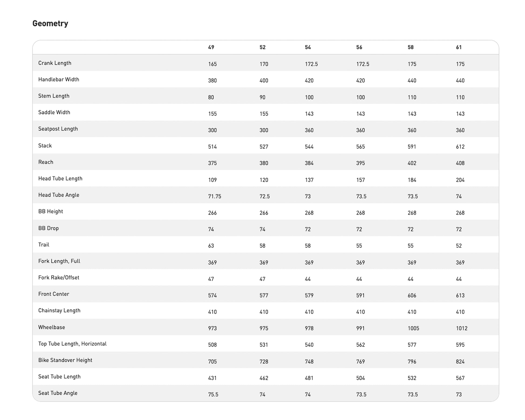525x420 pixels.
Task: Click the Stem Length row label
Action: pos(54,96)
